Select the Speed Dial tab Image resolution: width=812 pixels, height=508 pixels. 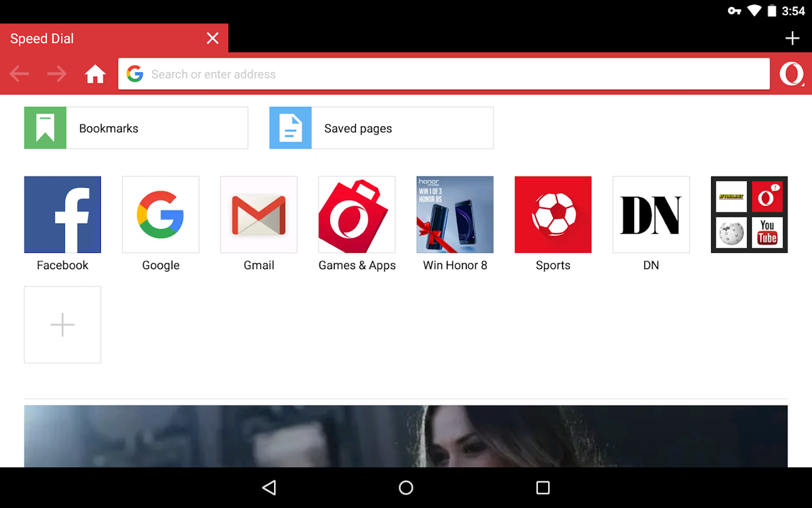(x=114, y=38)
